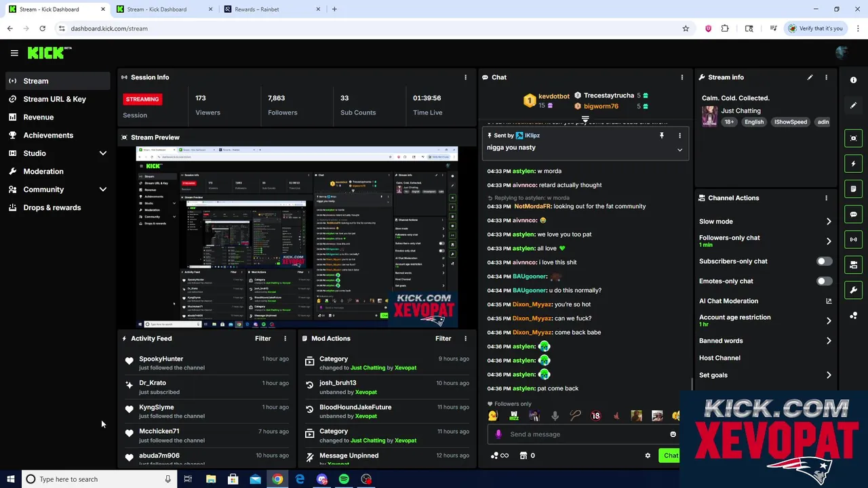Screen dimensions: 868x488
Task: Open the Kick hamburger menu
Action: 14,53
